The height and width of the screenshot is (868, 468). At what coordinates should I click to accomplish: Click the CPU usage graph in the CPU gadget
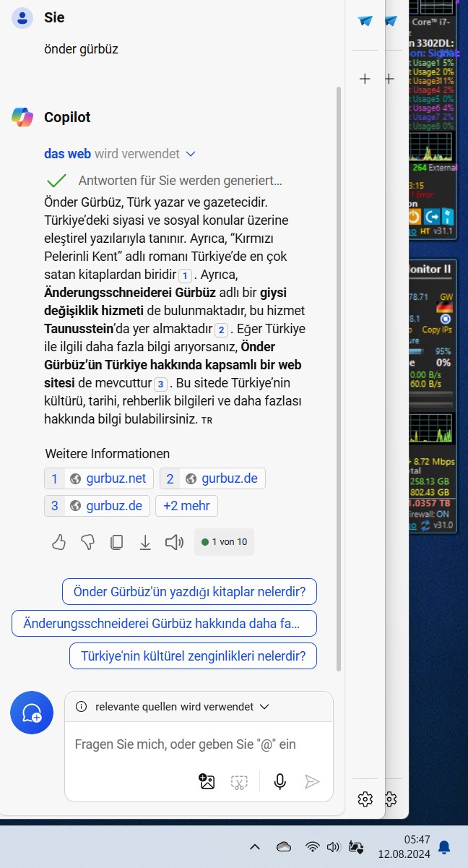[x=432, y=147]
